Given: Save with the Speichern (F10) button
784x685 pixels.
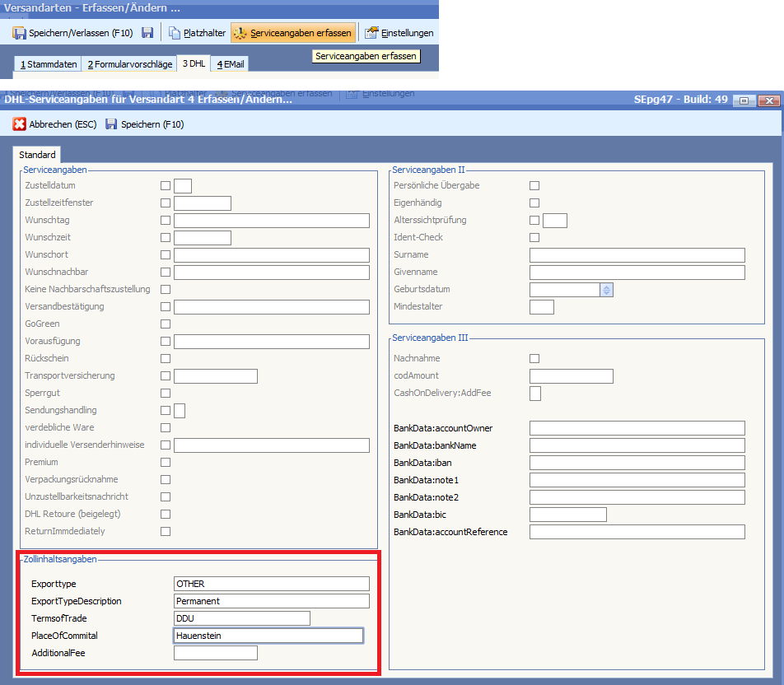Looking at the screenshot, I should click(144, 124).
